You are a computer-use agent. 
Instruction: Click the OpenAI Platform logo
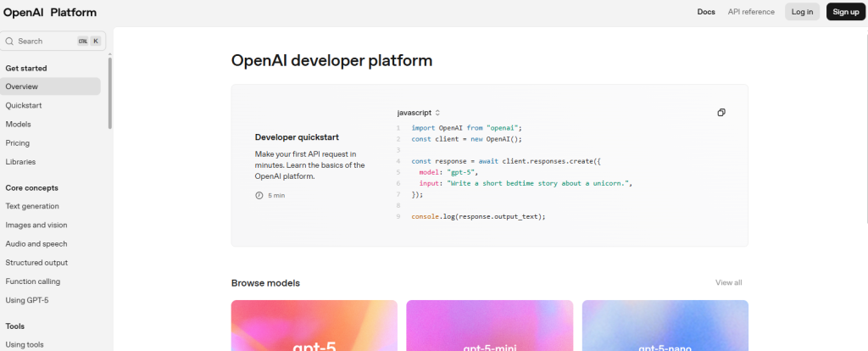[50, 12]
